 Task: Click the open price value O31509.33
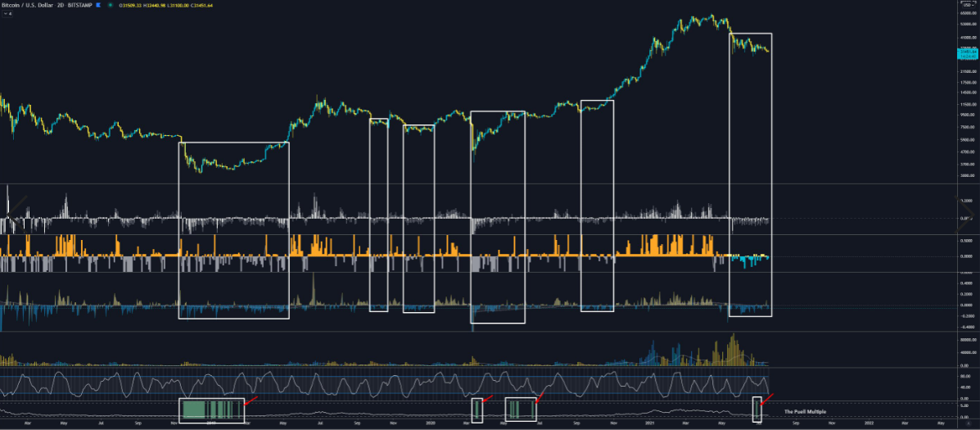tap(130, 5)
